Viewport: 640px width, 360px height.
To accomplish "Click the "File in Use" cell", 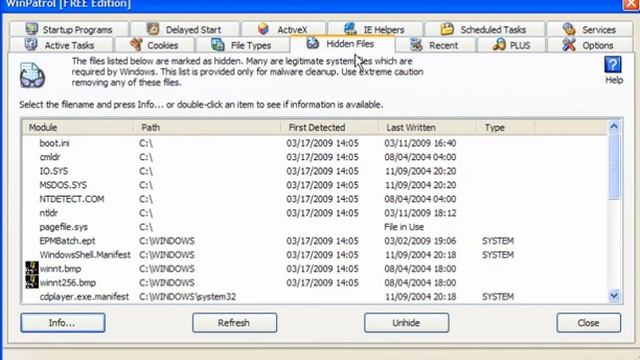I will pyautogui.click(x=404, y=227).
